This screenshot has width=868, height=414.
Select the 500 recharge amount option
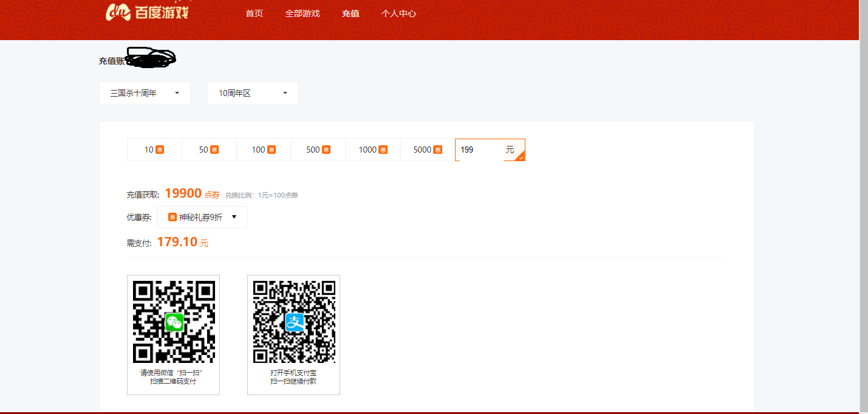(x=318, y=150)
